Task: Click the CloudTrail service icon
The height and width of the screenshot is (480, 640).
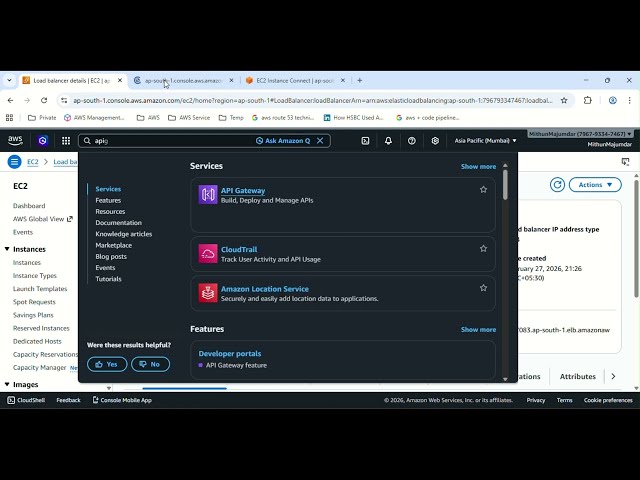Action: pos(208,253)
